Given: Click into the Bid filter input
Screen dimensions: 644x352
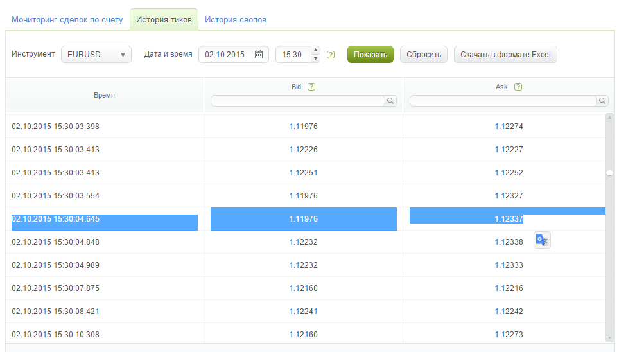Looking at the screenshot, I should coord(298,101).
